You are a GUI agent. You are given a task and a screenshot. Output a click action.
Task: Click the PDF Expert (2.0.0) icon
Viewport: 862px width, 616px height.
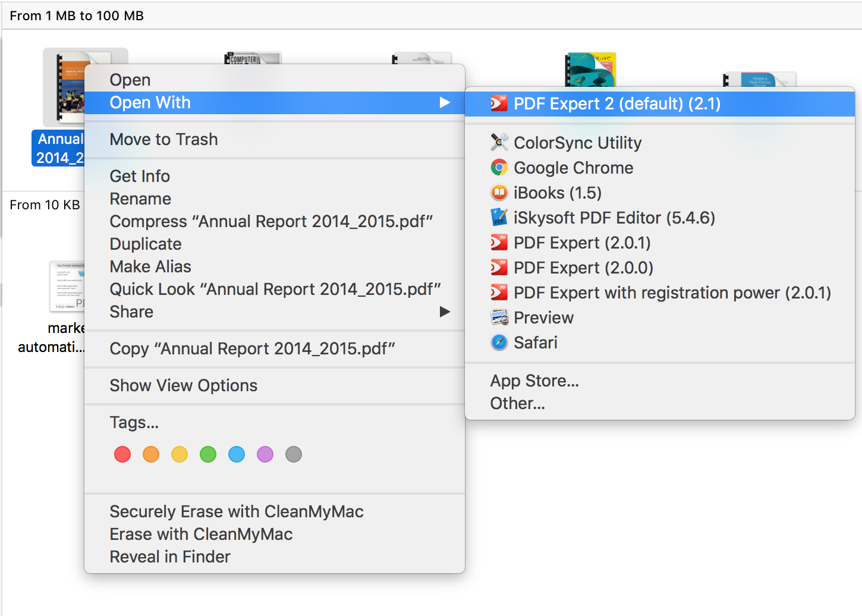pos(499,268)
